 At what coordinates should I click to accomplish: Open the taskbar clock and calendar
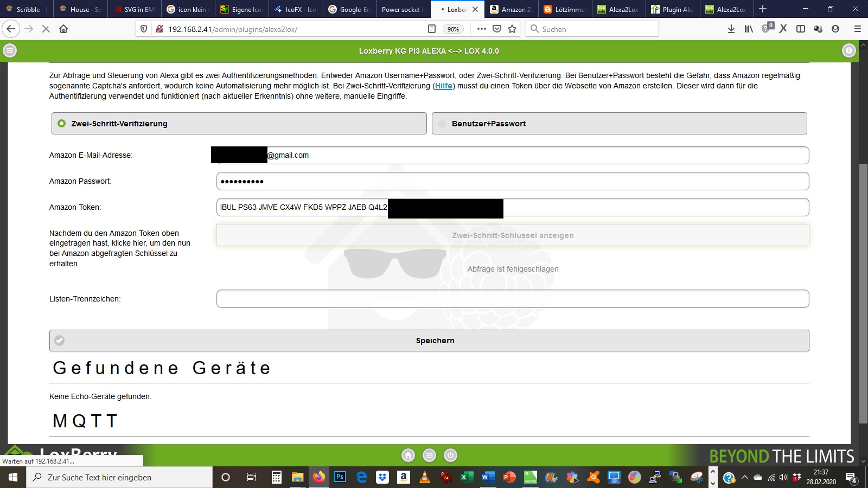(x=821, y=477)
